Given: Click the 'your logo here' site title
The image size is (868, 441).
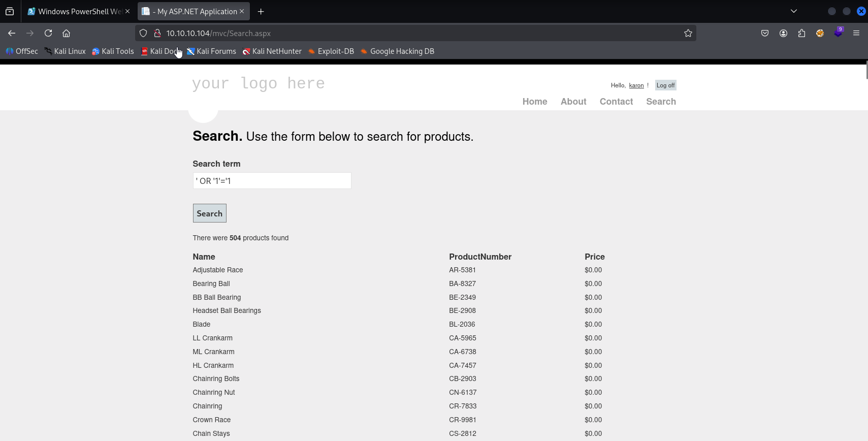Looking at the screenshot, I should tap(258, 83).
